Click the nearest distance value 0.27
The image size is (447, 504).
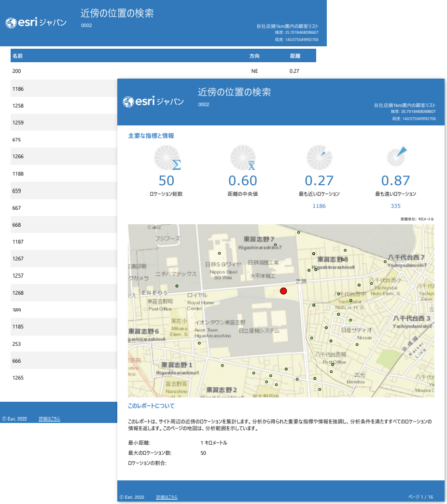(319, 181)
